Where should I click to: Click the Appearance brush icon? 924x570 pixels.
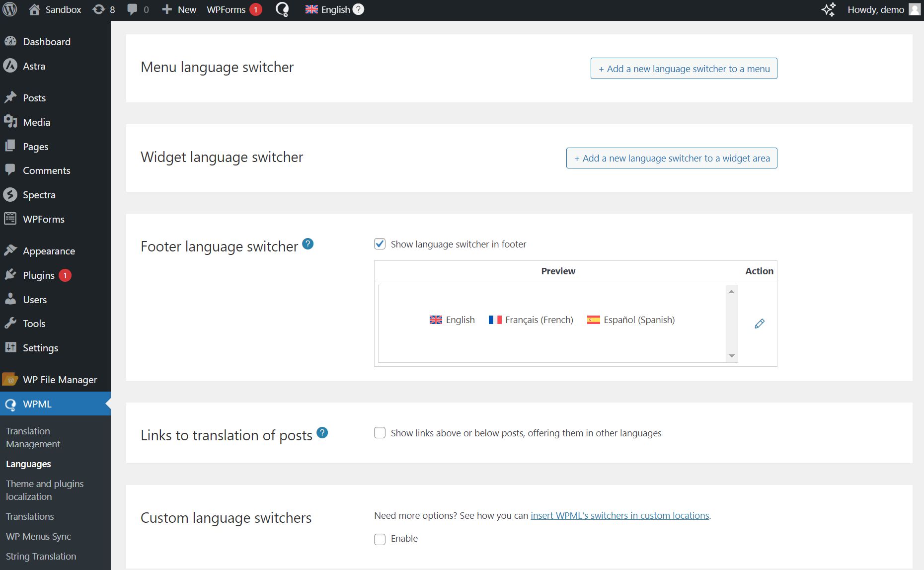(x=10, y=250)
